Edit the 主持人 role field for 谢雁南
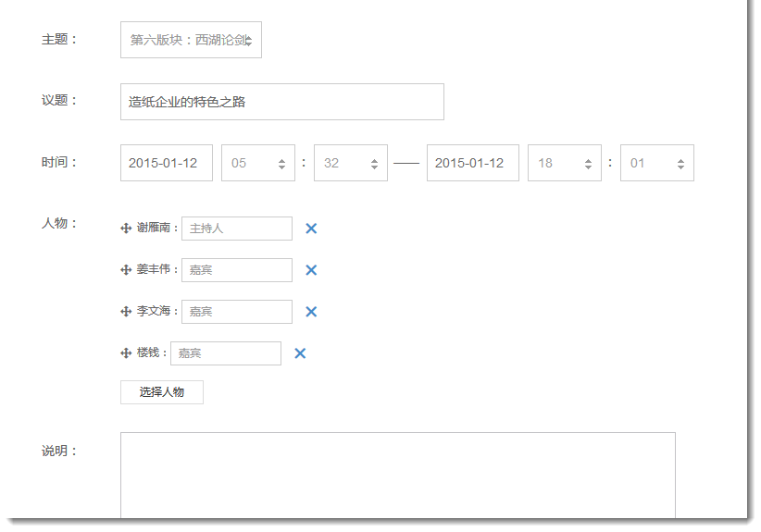Image resolution: width=761 pixels, height=532 pixels. click(x=236, y=229)
